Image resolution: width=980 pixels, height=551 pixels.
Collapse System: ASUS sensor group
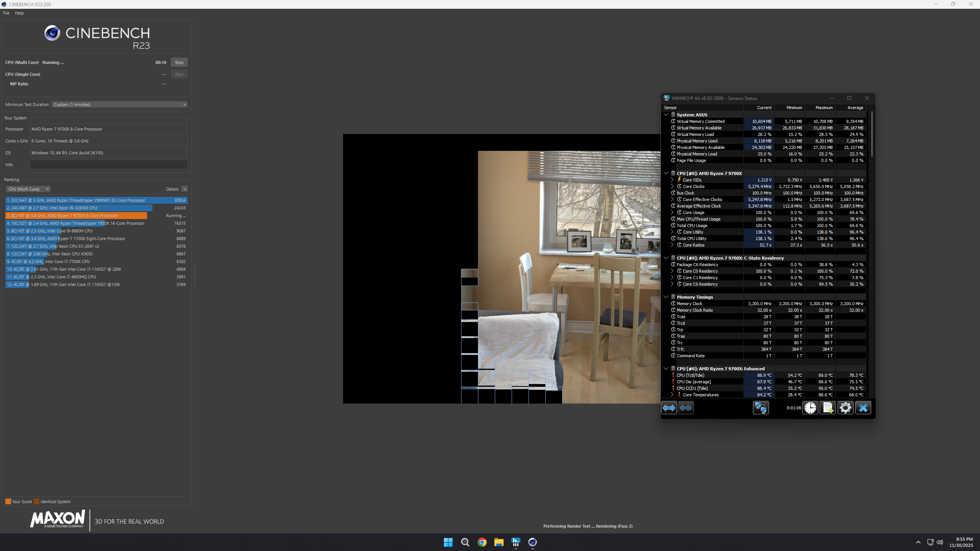tap(666, 114)
